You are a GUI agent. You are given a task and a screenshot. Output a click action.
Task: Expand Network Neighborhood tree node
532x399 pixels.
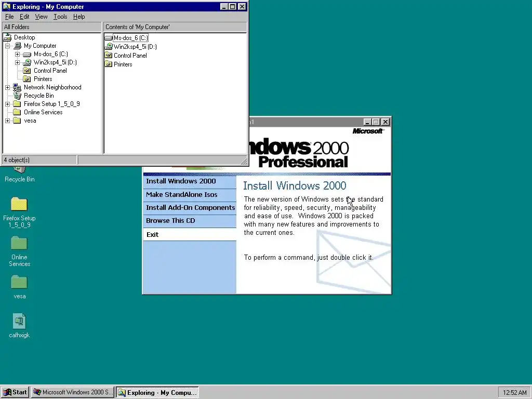click(7, 87)
